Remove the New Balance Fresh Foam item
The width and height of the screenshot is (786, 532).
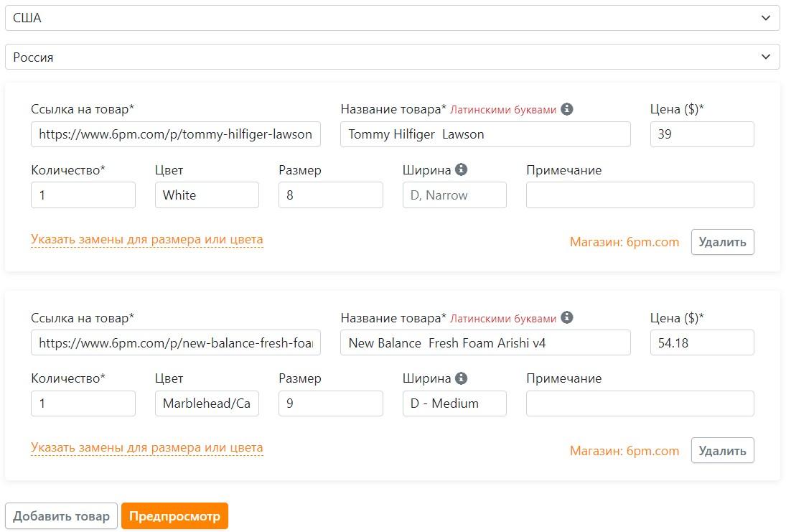point(722,450)
